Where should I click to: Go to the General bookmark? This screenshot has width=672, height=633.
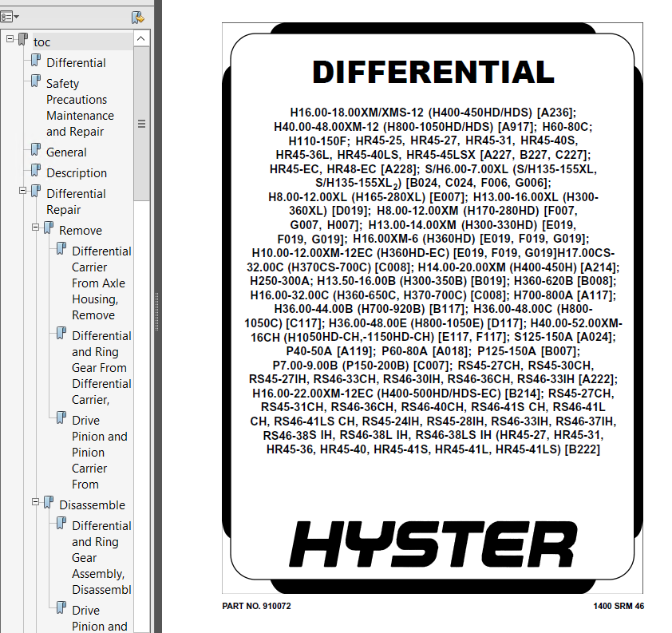point(66,152)
